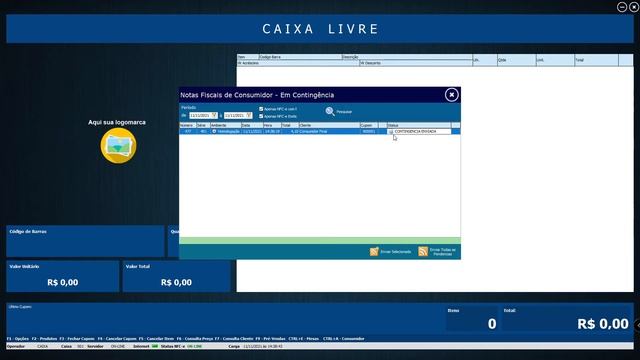Image resolution: width=640 pixels, height=360 pixels.
Task: Click the Descrição header in items grid
Action: tap(407, 57)
